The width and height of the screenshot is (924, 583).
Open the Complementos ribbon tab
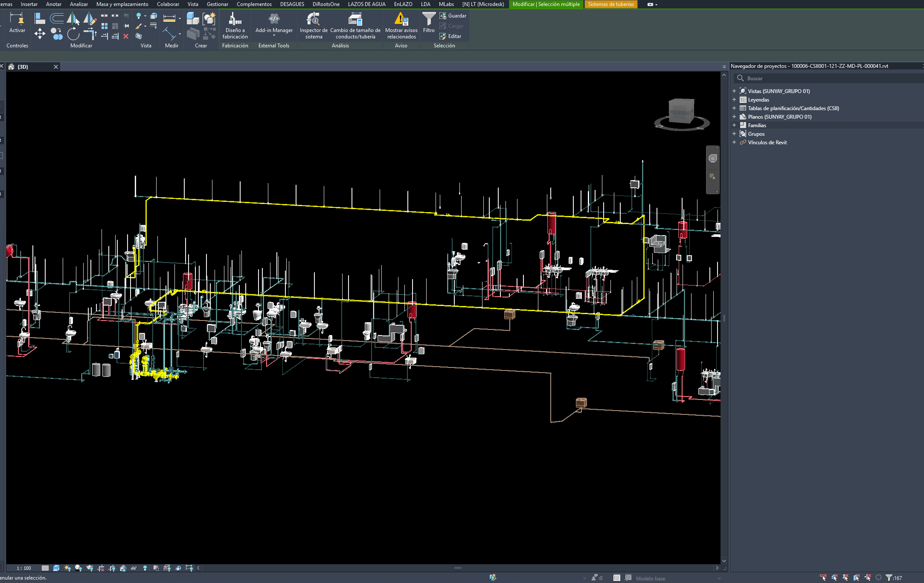(x=254, y=4)
